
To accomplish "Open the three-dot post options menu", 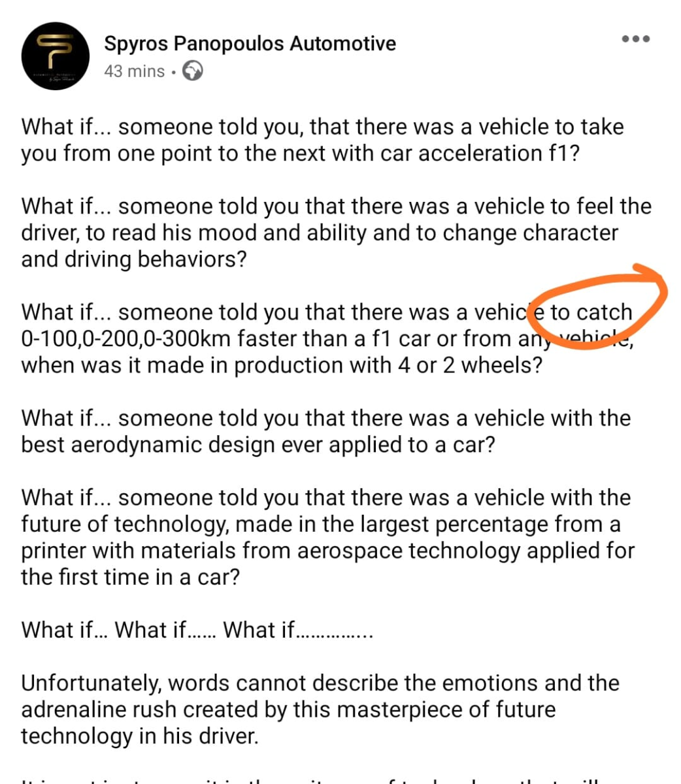I will (x=635, y=39).
